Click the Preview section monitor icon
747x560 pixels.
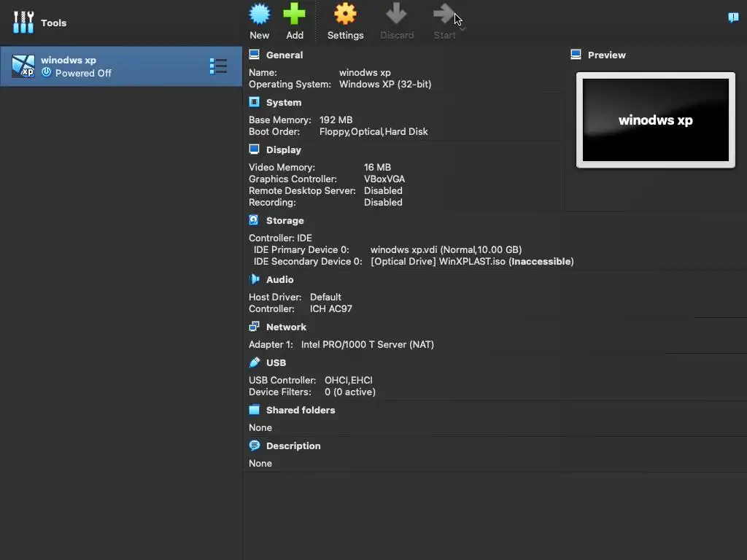coord(576,55)
